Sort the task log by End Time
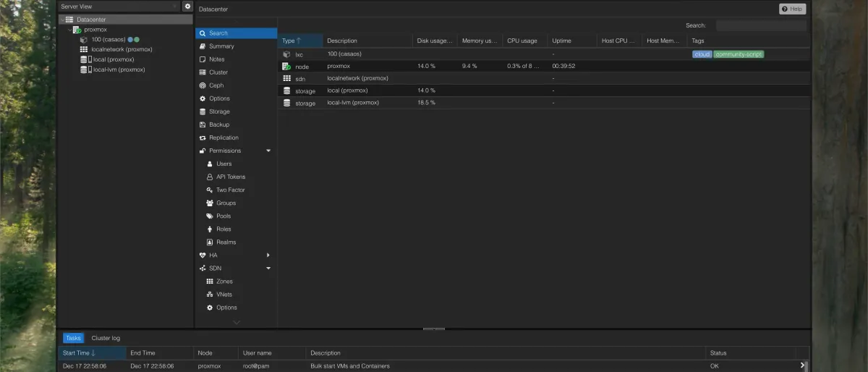This screenshot has height=372, width=868. click(x=160, y=353)
